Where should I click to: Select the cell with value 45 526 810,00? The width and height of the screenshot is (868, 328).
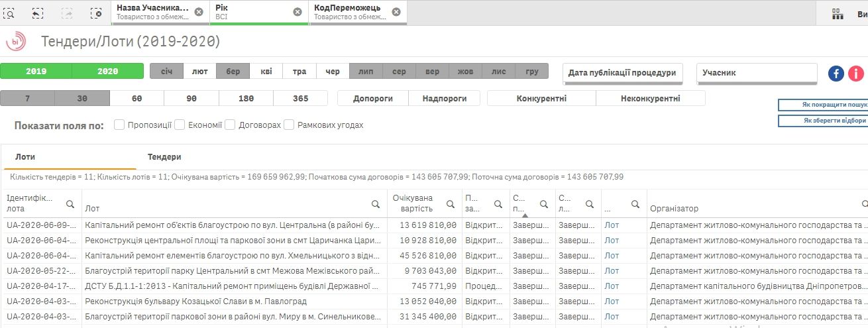(x=425, y=255)
